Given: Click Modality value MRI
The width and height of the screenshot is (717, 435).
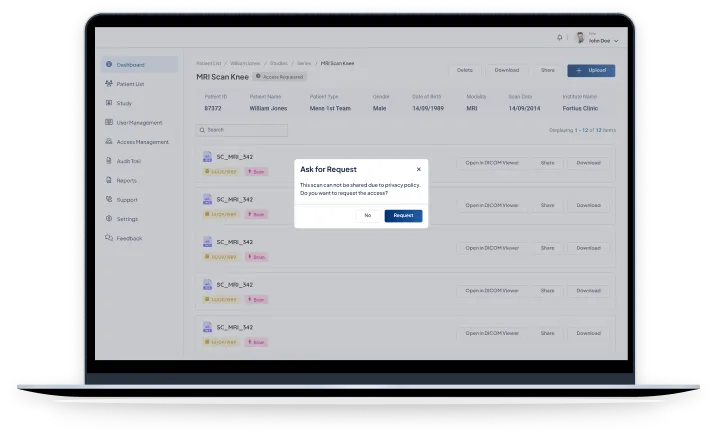Looking at the screenshot, I should point(472,108).
